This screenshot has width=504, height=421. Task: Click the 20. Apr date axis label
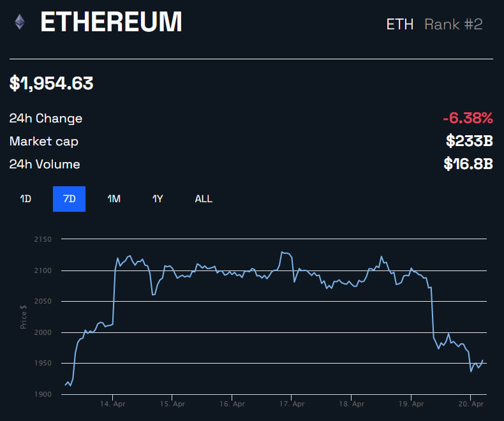pos(470,404)
